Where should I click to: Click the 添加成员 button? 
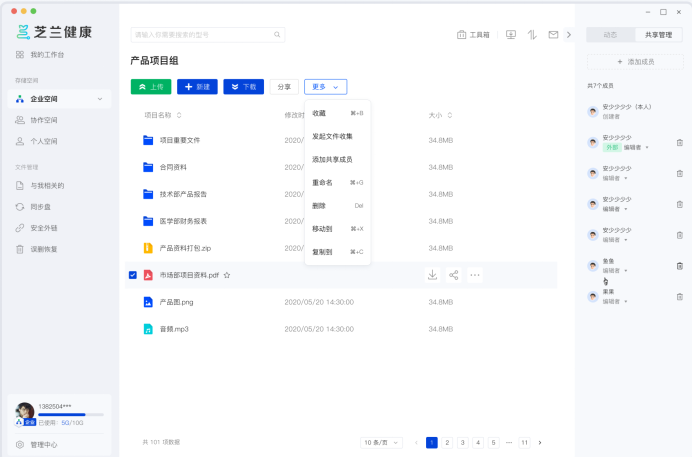[635, 62]
